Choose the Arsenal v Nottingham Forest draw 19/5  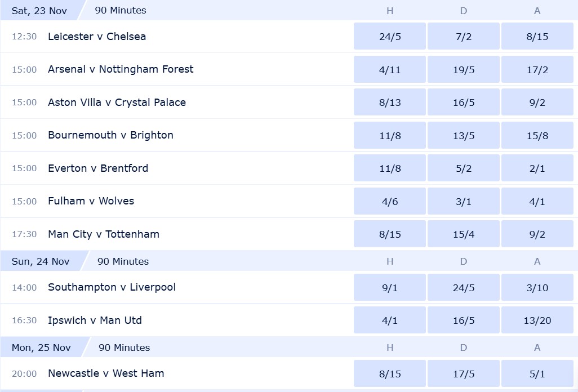pyautogui.click(x=464, y=69)
